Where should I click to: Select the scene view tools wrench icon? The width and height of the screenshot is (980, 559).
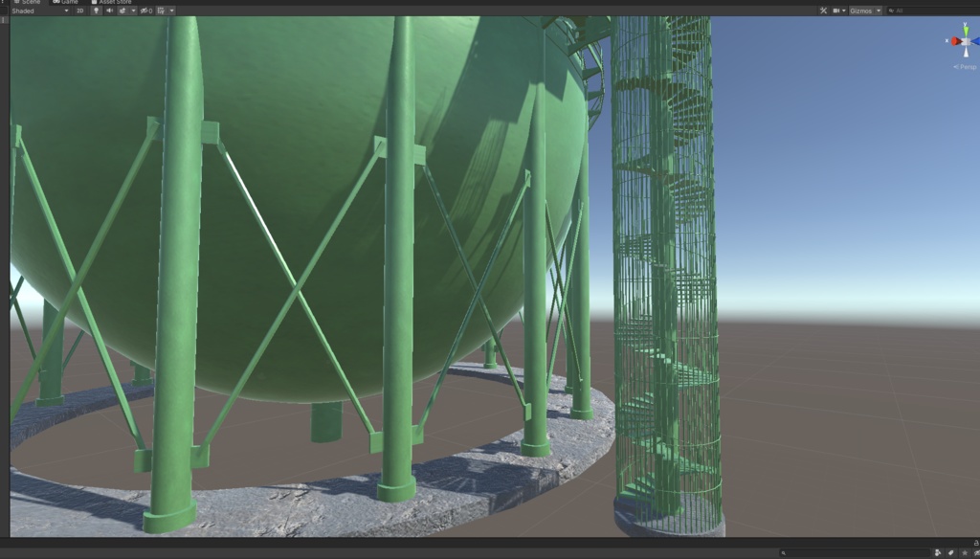pyautogui.click(x=823, y=11)
